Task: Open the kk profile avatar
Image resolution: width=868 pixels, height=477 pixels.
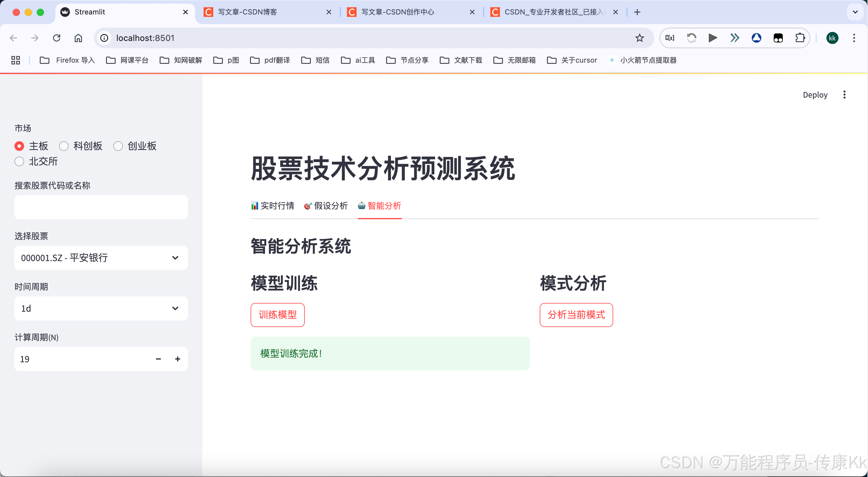Action: (x=832, y=38)
